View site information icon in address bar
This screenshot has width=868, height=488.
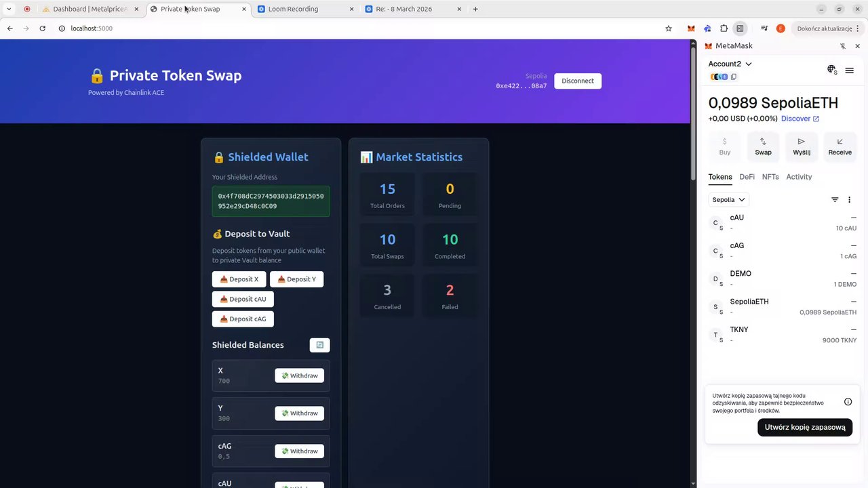click(62, 28)
